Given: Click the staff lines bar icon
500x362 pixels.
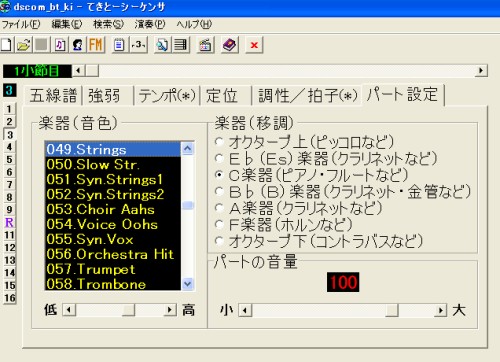Looking at the screenshot, I should click(181, 45).
